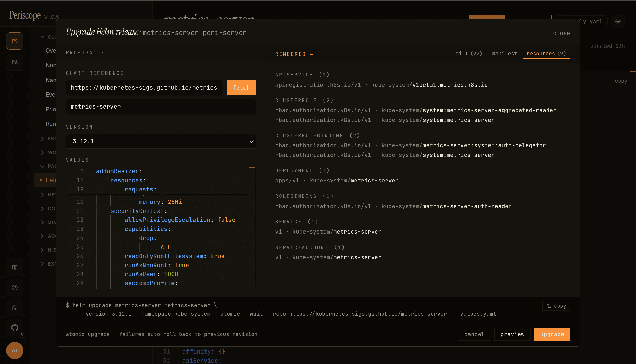This screenshot has width=636, height=364.
Task: Expand the WO sidebar section
Action: 42,152
